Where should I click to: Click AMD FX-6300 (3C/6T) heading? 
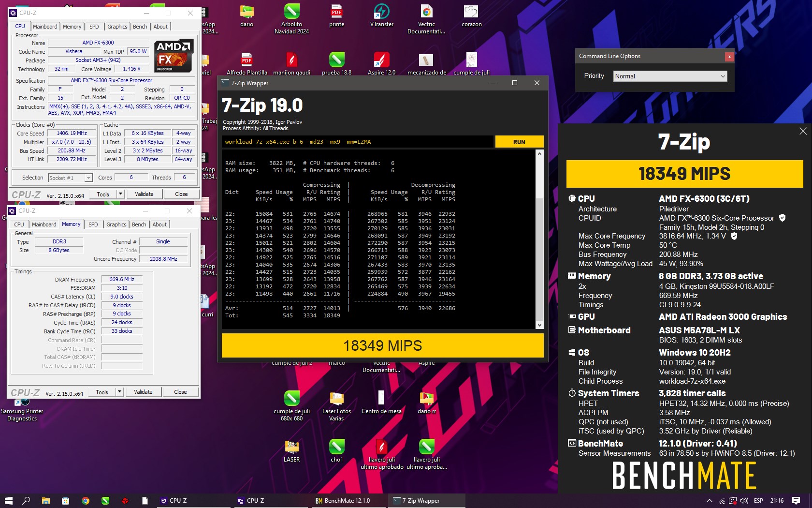pos(704,199)
